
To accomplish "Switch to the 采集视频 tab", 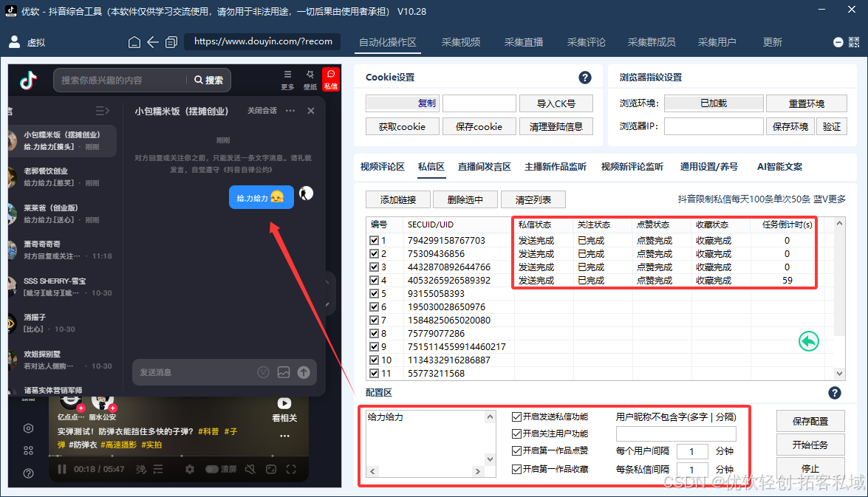I will 460,42.
